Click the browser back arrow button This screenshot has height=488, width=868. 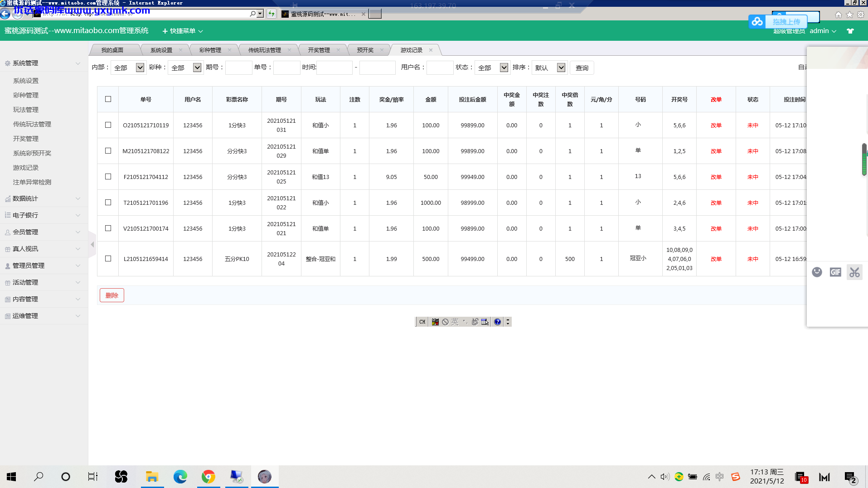tap(5, 14)
